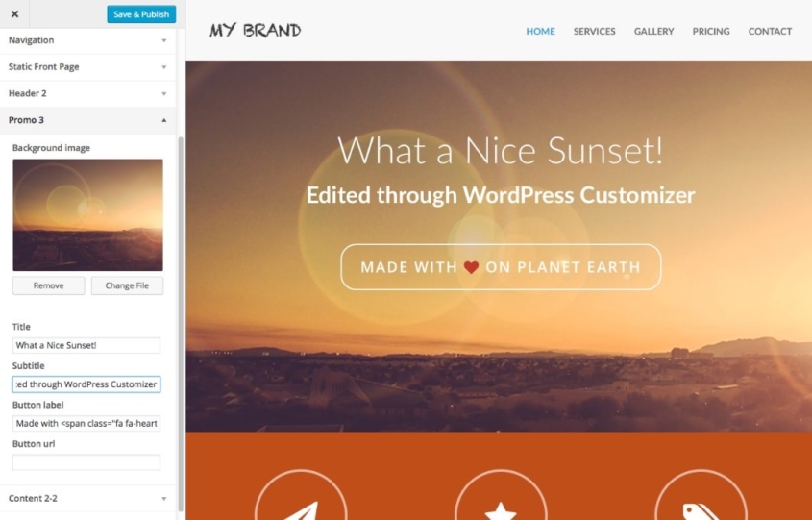Expand the Header 2 section
Image resolution: width=812 pixels, height=520 pixels.
tap(88, 93)
